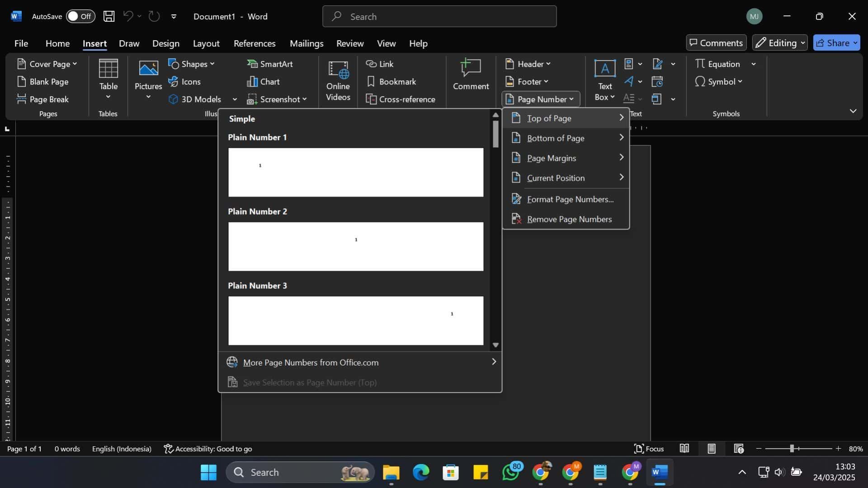Click the Text Box icon
The height and width of the screenshot is (488, 868).
coord(605,69)
